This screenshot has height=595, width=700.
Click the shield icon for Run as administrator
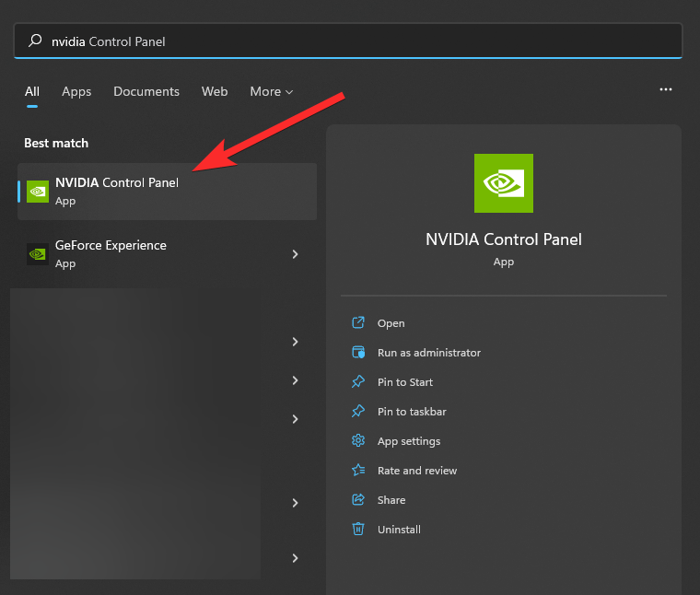(x=358, y=353)
